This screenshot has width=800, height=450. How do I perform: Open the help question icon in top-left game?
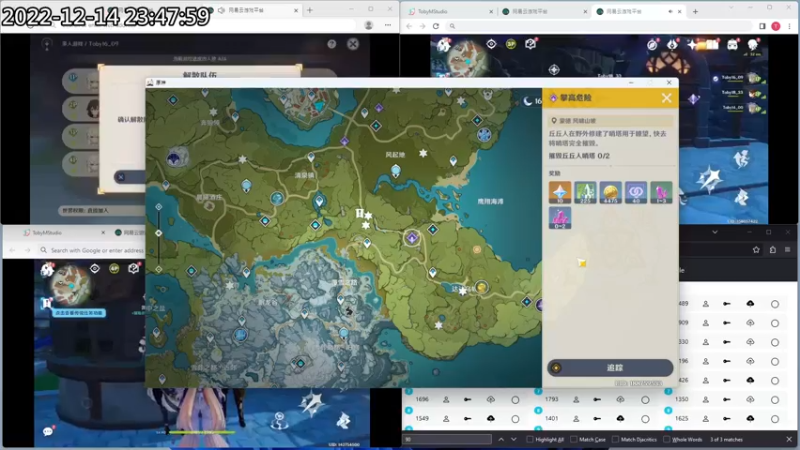(x=332, y=44)
